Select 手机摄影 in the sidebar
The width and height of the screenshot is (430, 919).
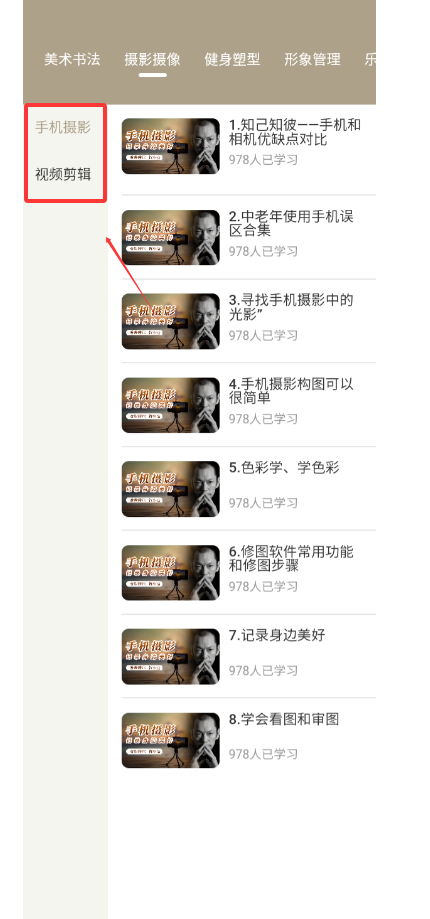pos(63,127)
